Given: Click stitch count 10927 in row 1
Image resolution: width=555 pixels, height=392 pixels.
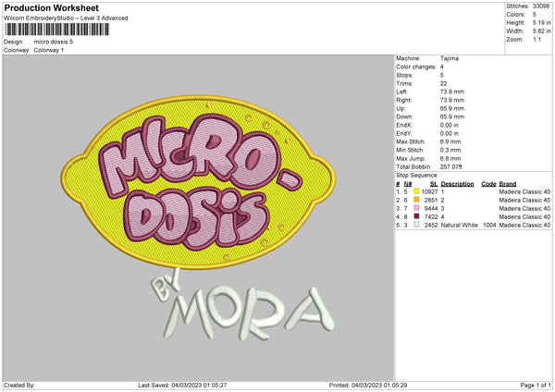Looking at the screenshot, I should point(429,191).
